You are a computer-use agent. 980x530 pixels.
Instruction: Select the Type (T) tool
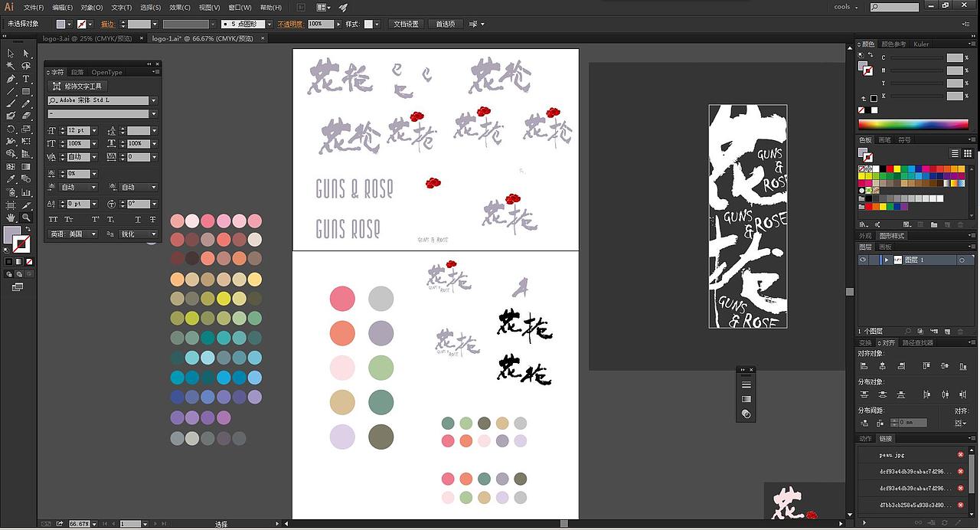point(26,79)
